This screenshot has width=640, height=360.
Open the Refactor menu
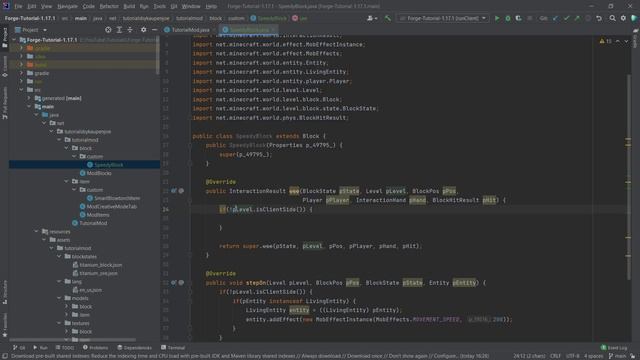109,7
